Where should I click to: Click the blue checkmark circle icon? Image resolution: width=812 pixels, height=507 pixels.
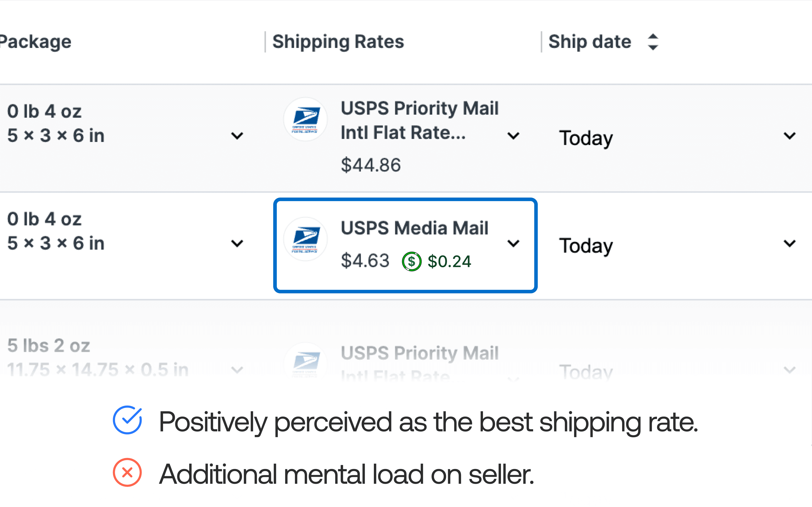(127, 420)
